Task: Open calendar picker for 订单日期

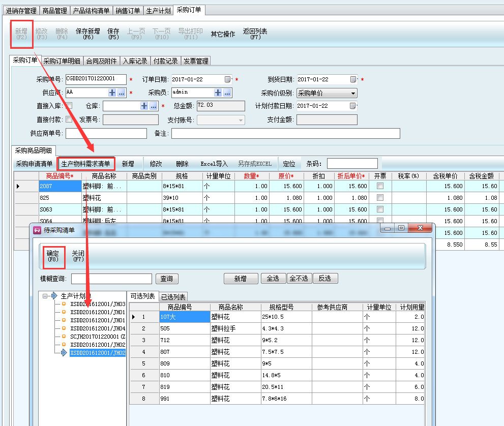Action: tap(227, 79)
